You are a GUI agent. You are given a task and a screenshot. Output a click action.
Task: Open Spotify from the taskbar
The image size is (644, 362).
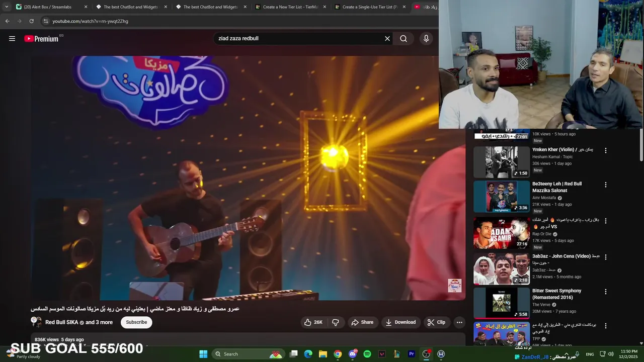tap(367, 354)
